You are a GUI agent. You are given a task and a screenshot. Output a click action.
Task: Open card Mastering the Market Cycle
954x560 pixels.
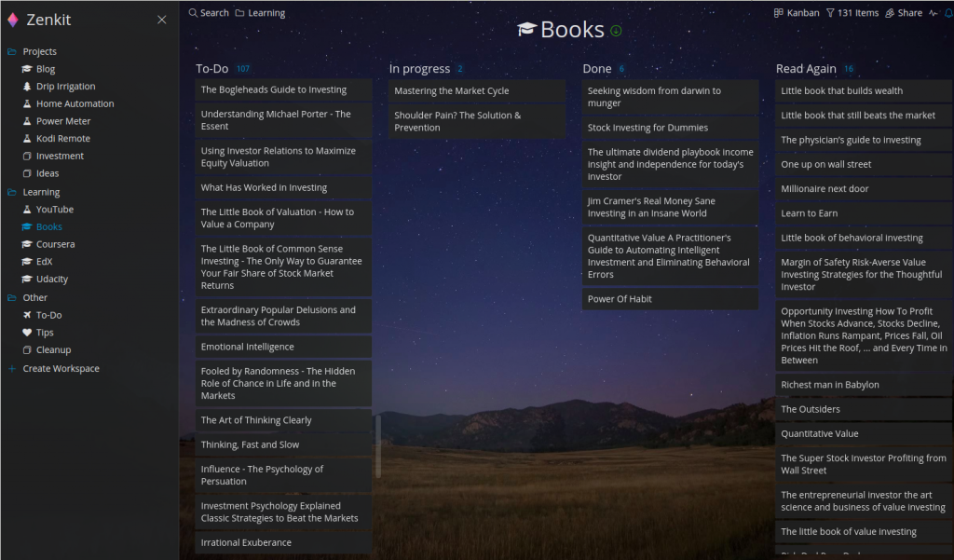coord(477,91)
